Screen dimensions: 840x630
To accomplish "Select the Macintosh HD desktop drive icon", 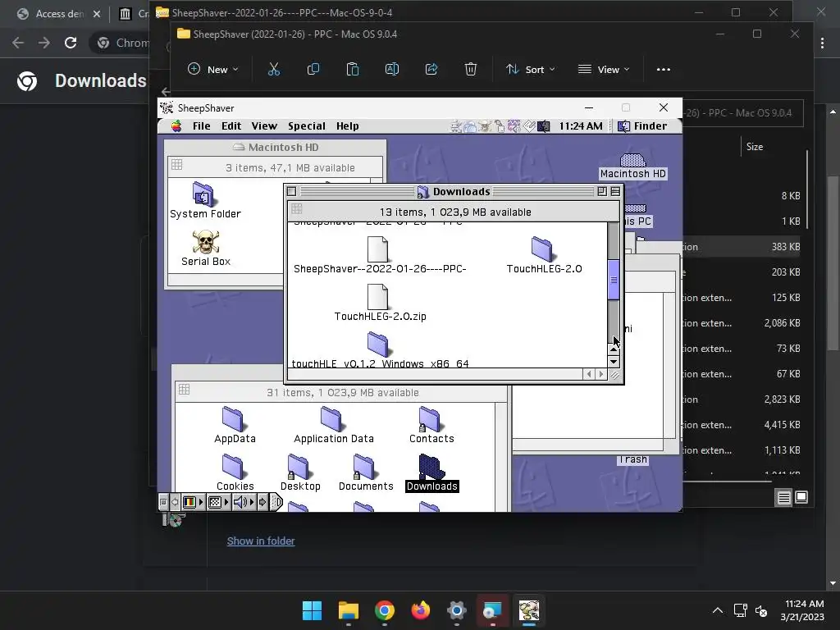I will [632, 160].
